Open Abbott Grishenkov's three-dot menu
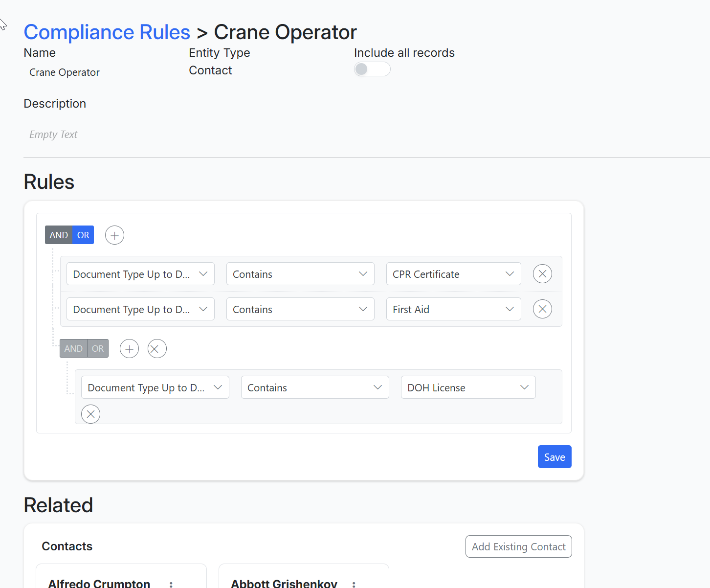Screen dimensions: 710x588 tap(354, 584)
